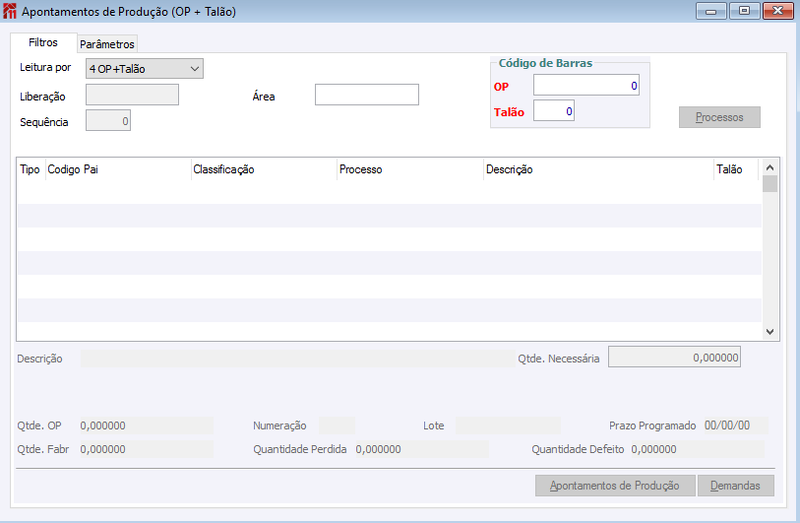Click the Qtde. OP value field
Viewport: 800px width, 523px height.
click(x=146, y=426)
